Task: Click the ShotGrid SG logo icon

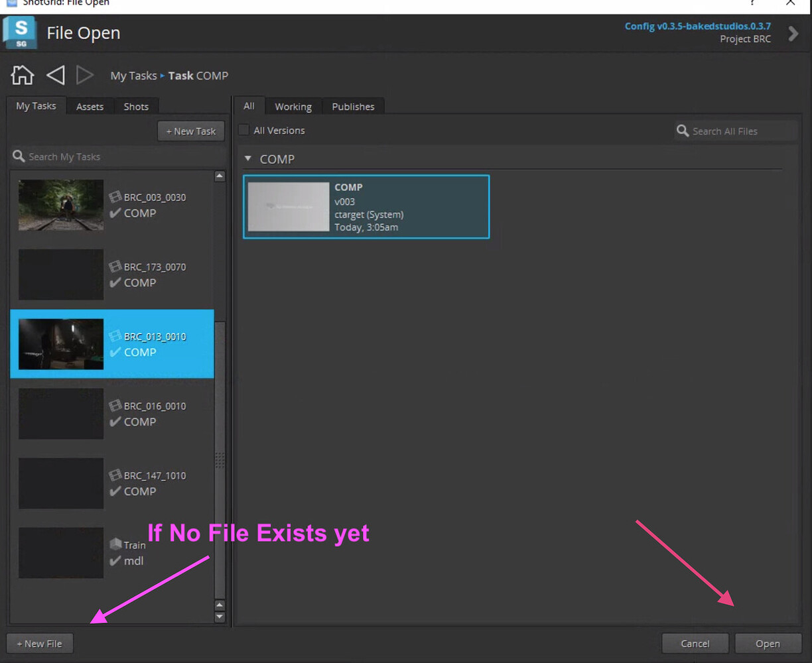Action: pos(20,32)
